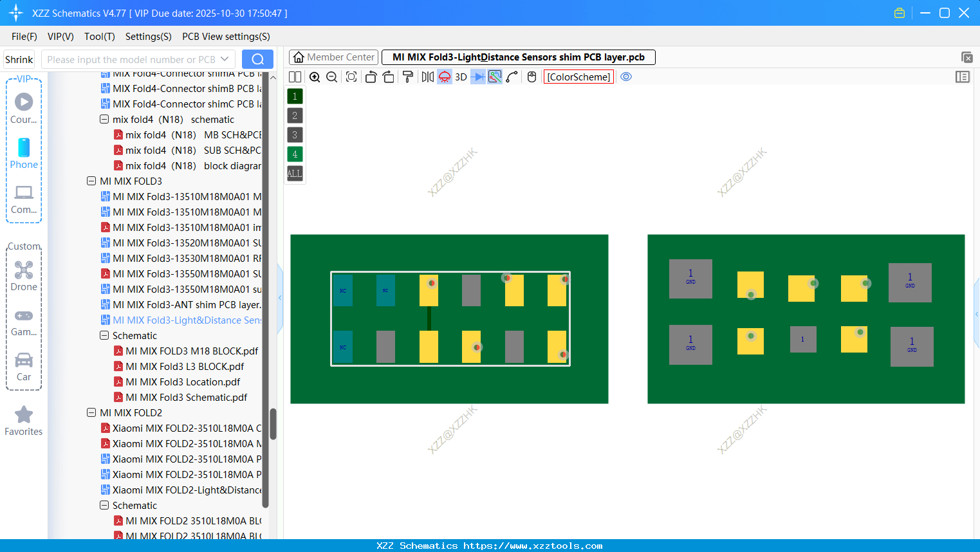The width and height of the screenshot is (980, 552).
Task: Collapse the Schematic folder under MI MIX FOLD3
Action: [x=104, y=335]
